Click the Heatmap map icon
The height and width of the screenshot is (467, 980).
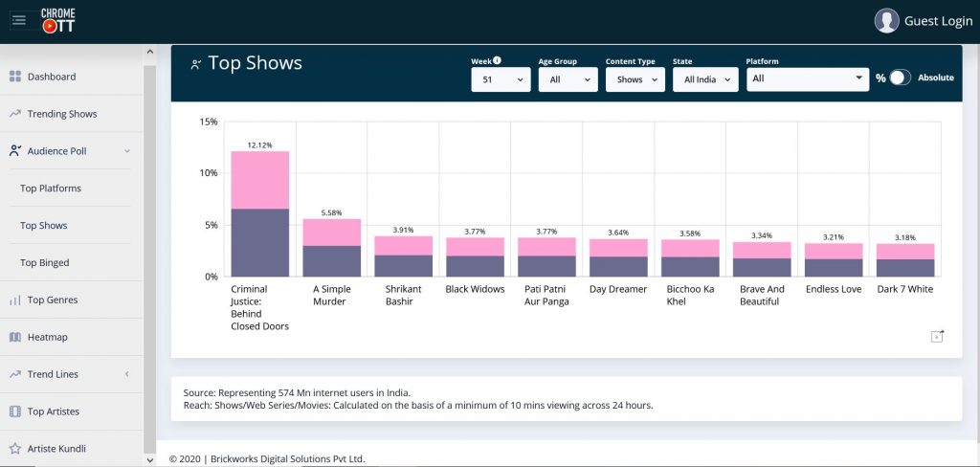[15, 337]
